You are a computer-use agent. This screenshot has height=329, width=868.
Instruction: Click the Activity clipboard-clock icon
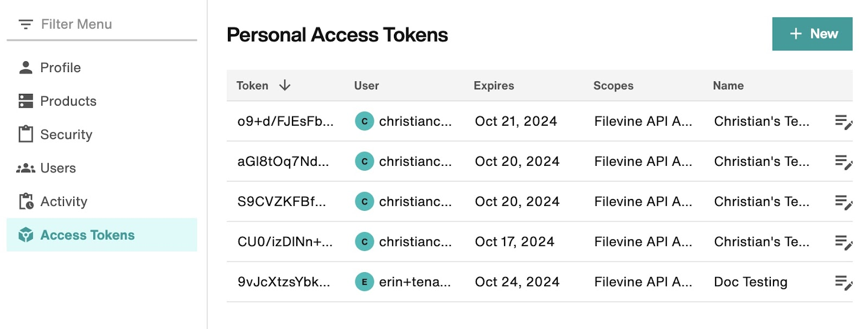click(26, 202)
